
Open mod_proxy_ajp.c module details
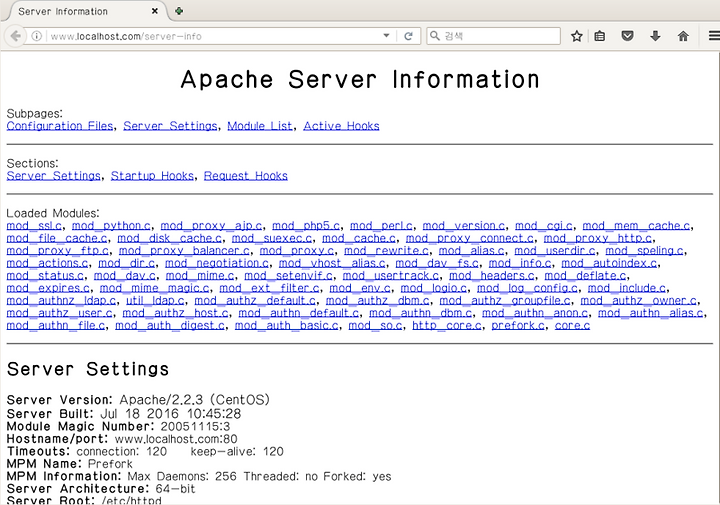[x=211, y=226]
